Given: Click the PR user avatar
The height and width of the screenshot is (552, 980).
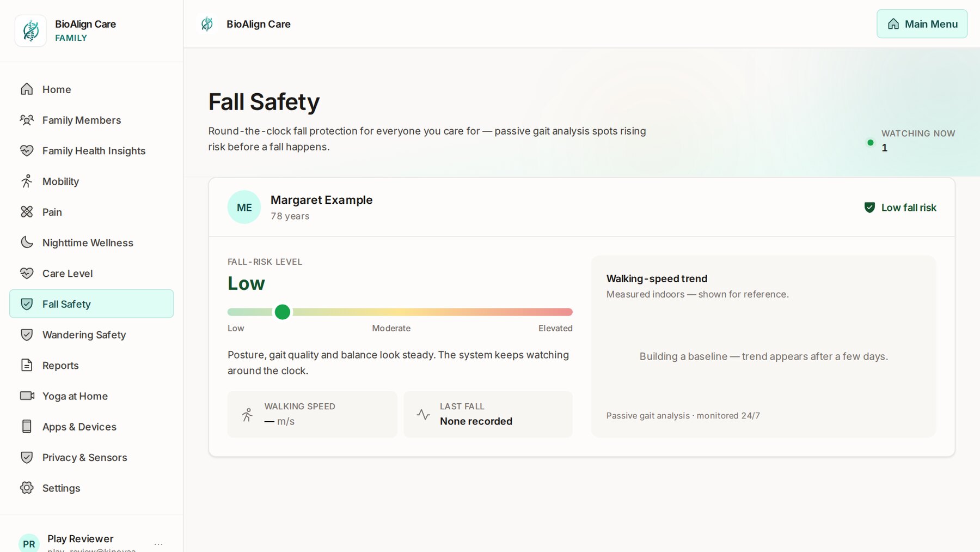Looking at the screenshot, I should [29, 543].
